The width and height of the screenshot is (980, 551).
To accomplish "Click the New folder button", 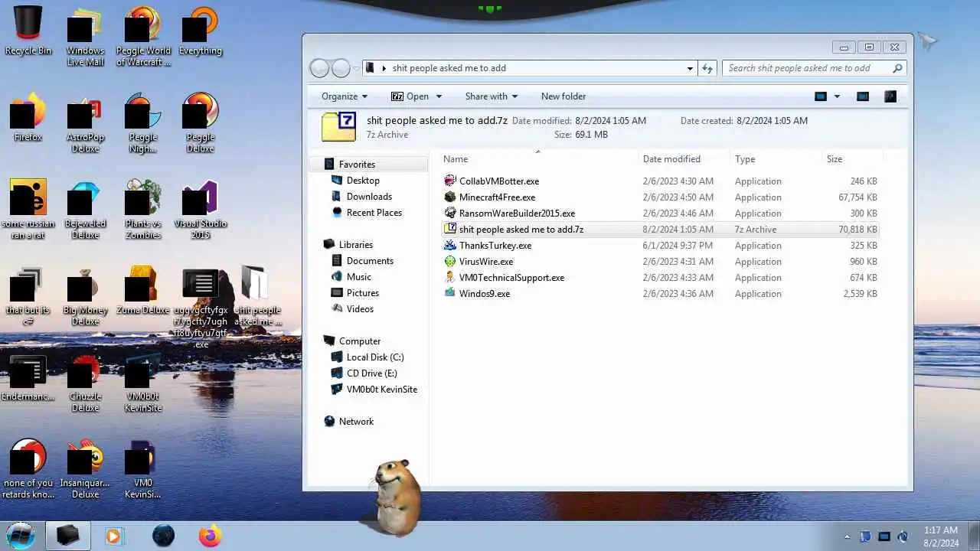I will tap(563, 96).
